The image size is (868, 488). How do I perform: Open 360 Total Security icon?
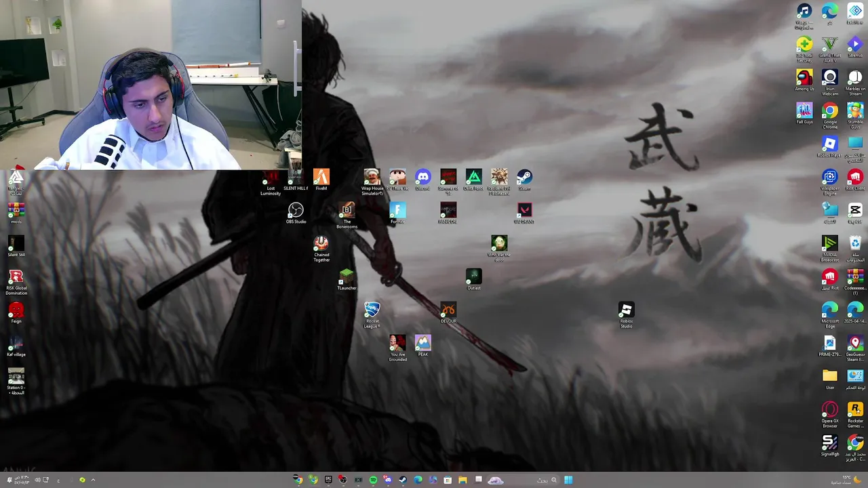point(804,49)
